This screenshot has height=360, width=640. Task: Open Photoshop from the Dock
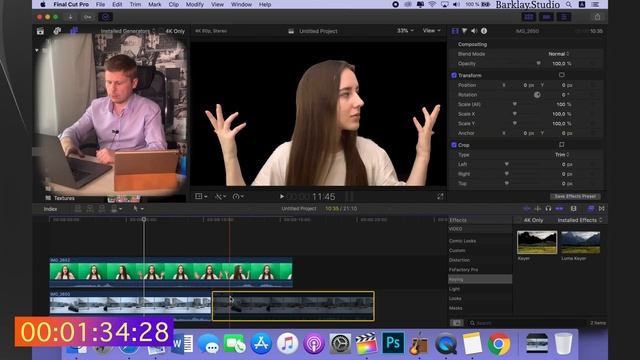(x=393, y=343)
